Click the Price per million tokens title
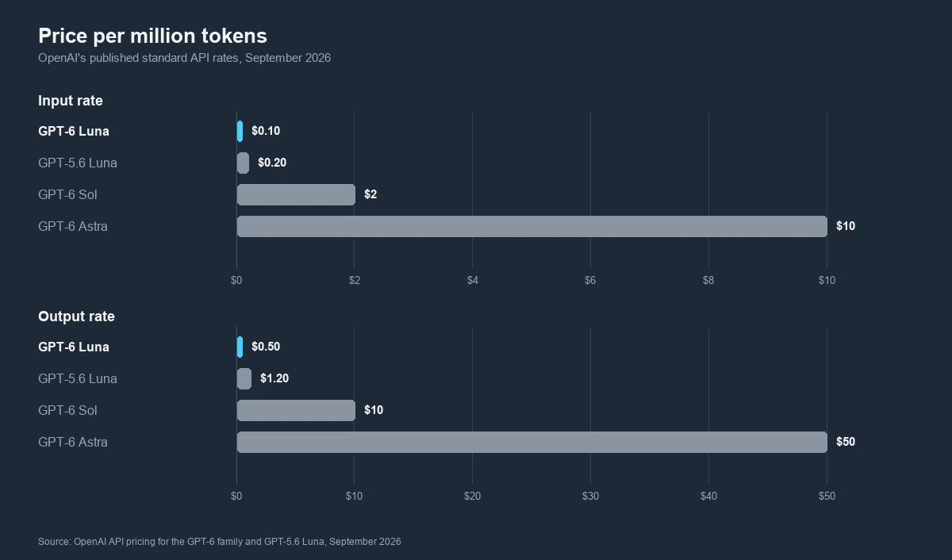Image resolution: width=952 pixels, height=560 pixels. [152, 36]
